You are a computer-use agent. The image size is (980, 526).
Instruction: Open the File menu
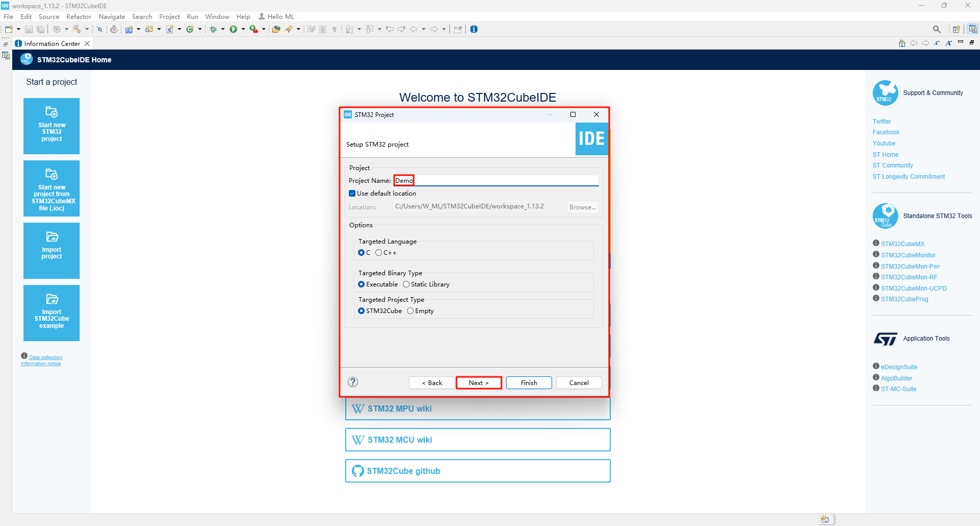tap(9, 16)
